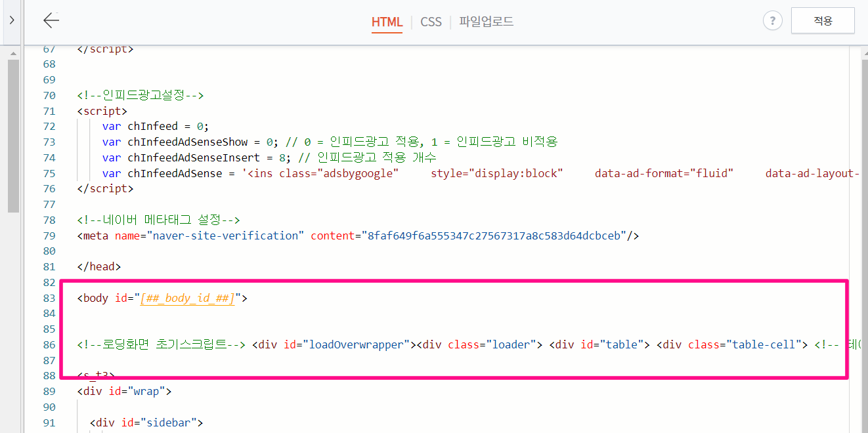Screen dimensions: 868x433
Task: Click line number 91 in gutter
Action: pos(49,423)
